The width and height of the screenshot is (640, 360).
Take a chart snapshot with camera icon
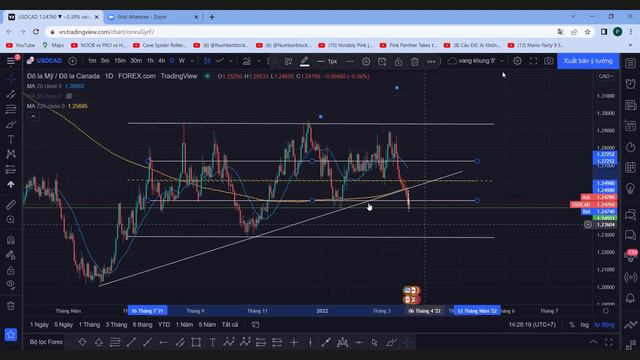pos(549,61)
